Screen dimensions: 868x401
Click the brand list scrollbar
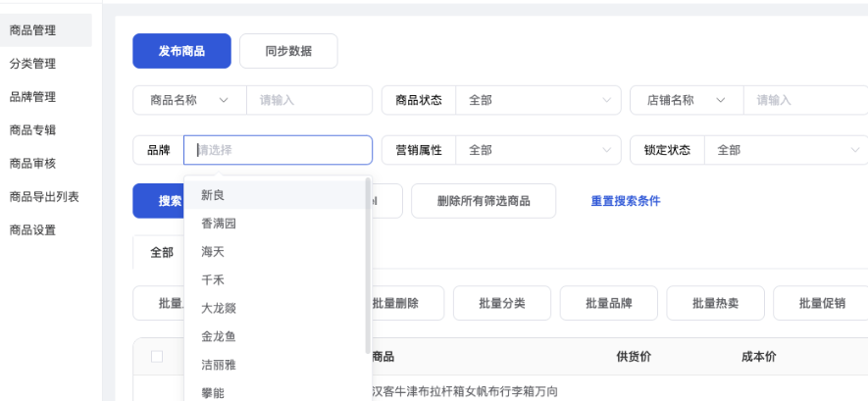pyautogui.click(x=368, y=265)
